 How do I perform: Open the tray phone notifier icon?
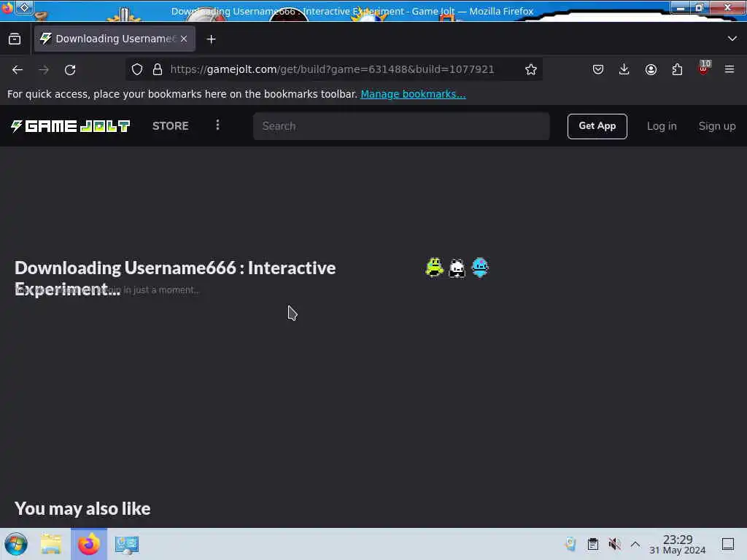(570, 544)
